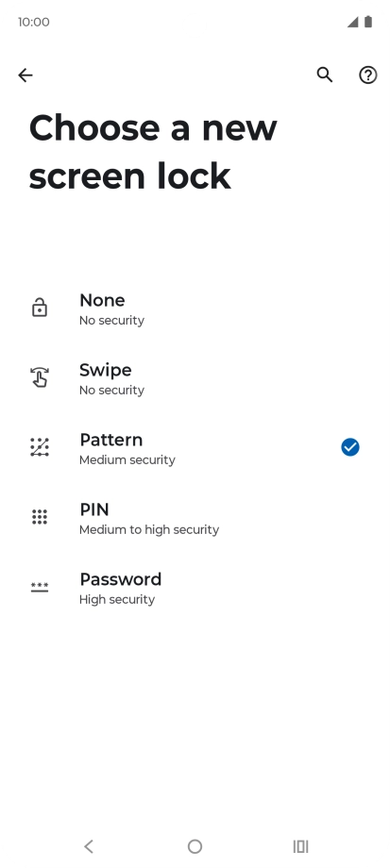
Task: Tap the 'Medium to high security' description
Action: point(149,530)
